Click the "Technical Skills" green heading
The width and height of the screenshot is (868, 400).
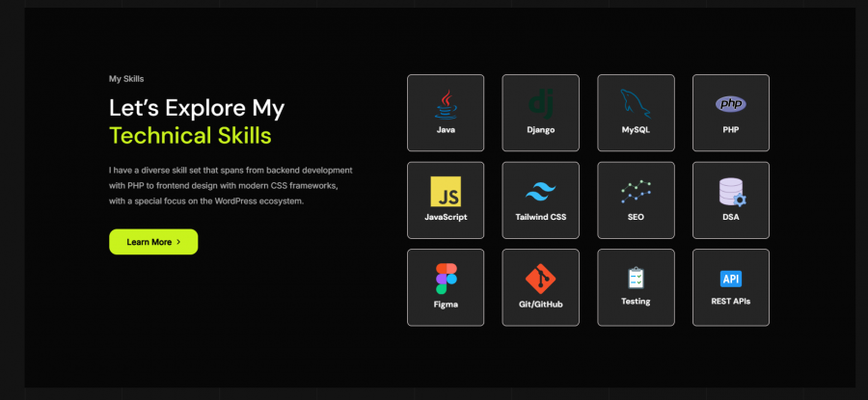pyautogui.click(x=190, y=135)
